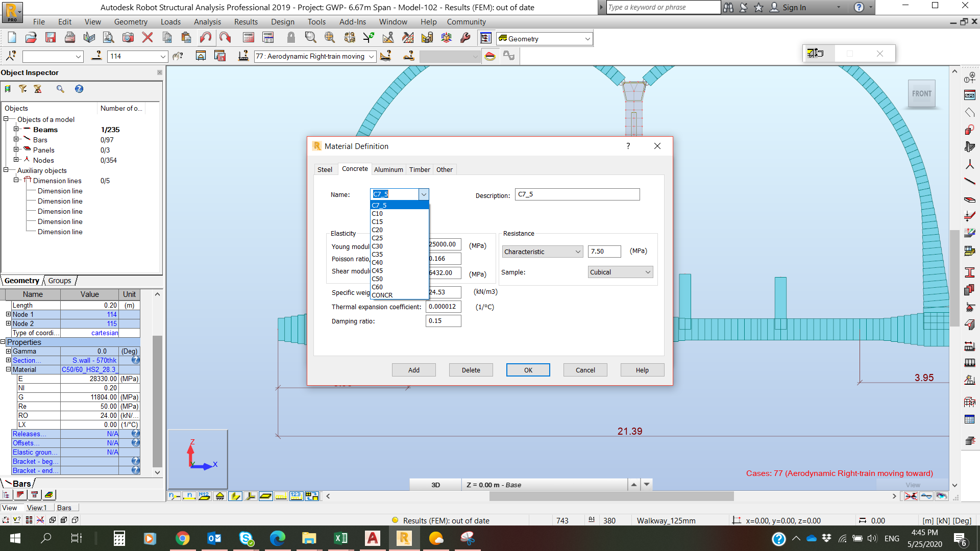Open the load case 77 Aerodynamic dropdown
Viewport: 980px width, 551px height.
371,57
